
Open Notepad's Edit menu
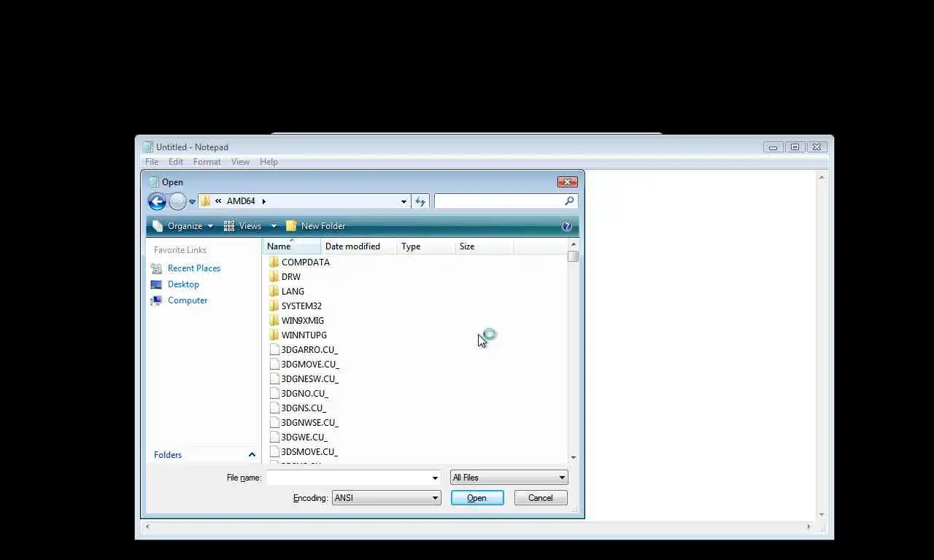(x=176, y=162)
